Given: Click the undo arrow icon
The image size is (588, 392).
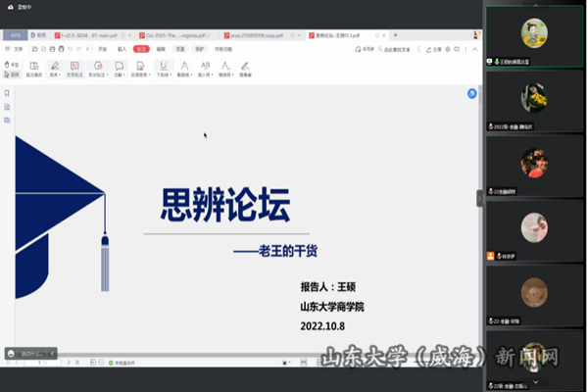Looking at the screenshot, I should pyautogui.click(x=70, y=49).
